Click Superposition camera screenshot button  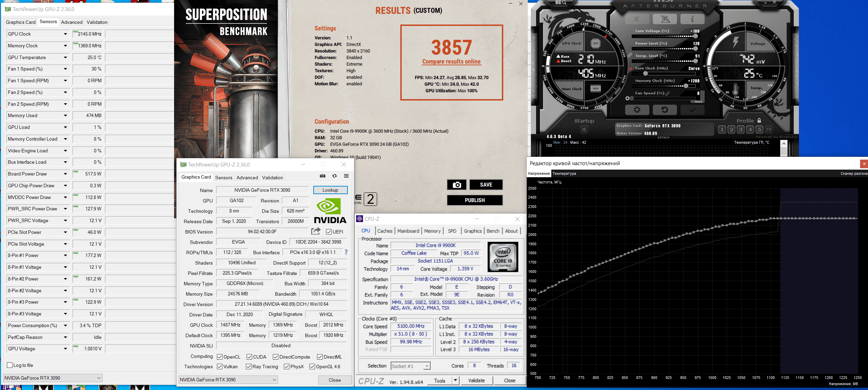457,185
